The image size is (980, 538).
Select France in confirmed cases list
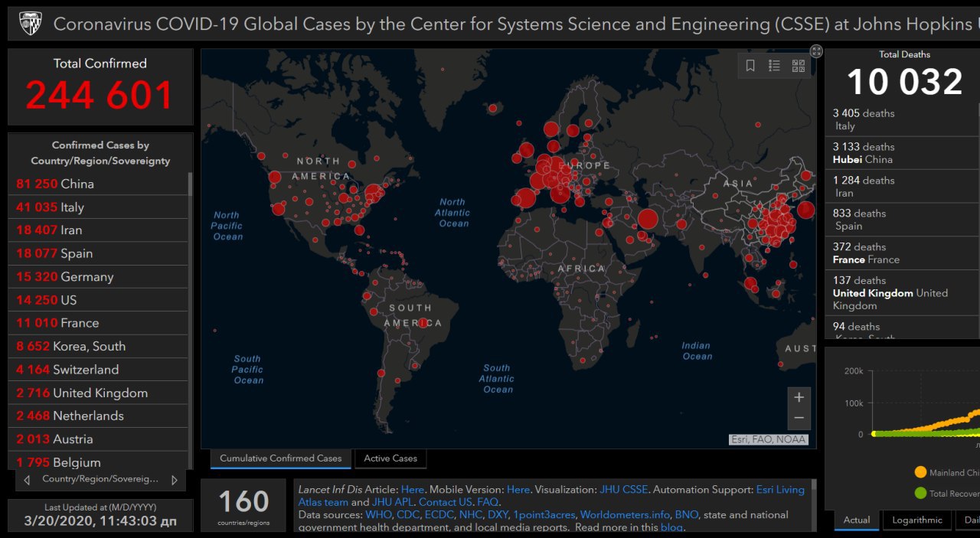pos(98,323)
